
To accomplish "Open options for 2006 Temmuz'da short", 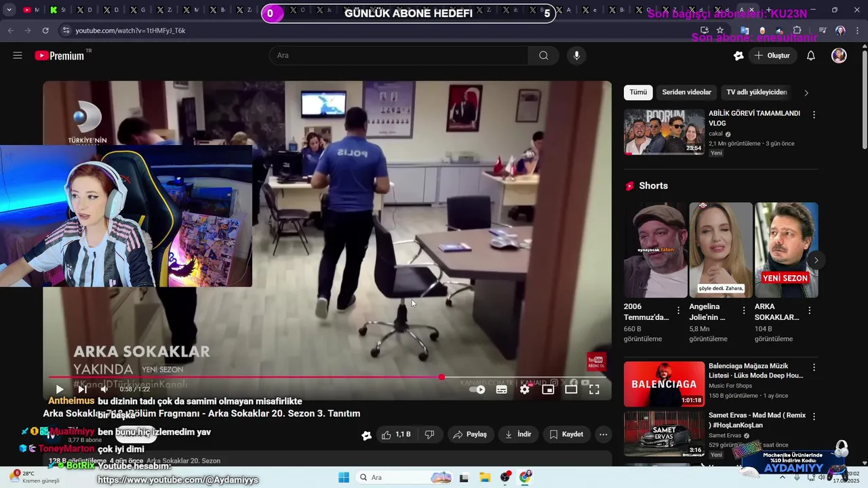I will 678,310.
